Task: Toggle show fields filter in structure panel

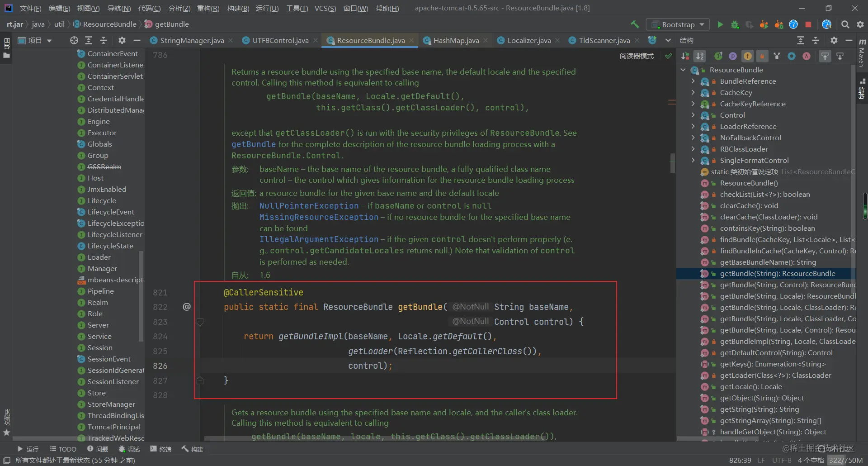Action: point(748,56)
